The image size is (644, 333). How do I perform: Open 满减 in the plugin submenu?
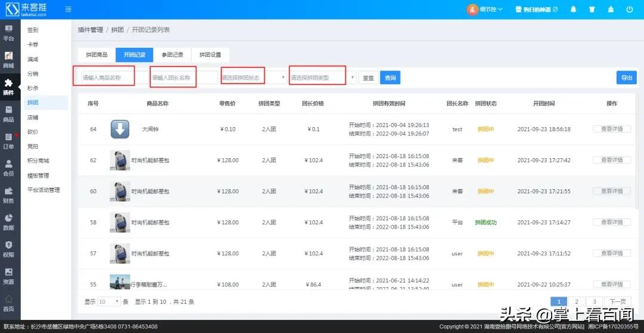point(33,59)
